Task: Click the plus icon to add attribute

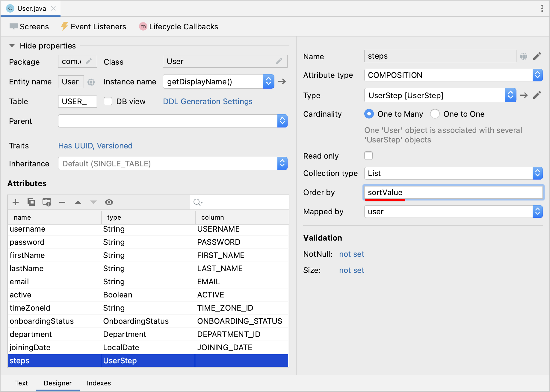Action: [16, 202]
